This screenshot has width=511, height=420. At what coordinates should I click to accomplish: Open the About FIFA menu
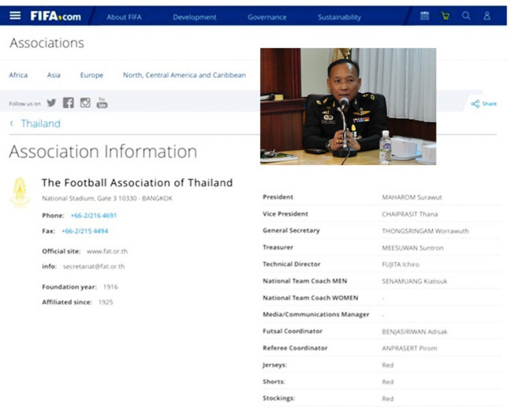point(124,17)
